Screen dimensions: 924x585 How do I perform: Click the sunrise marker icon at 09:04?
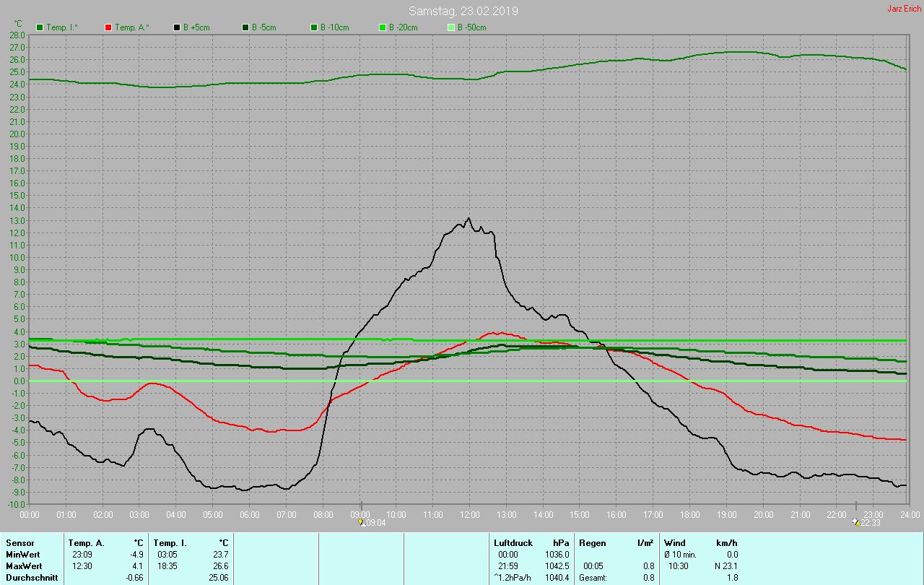(362, 522)
